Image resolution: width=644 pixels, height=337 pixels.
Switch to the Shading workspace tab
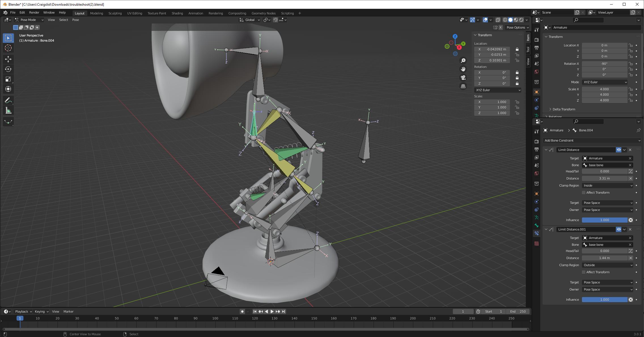coord(177,13)
